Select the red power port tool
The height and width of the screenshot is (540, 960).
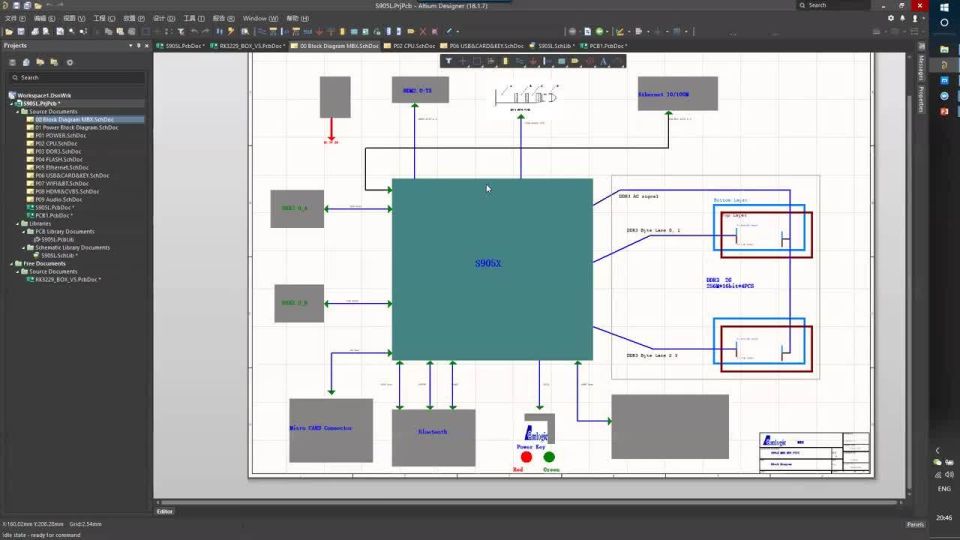coord(534,61)
